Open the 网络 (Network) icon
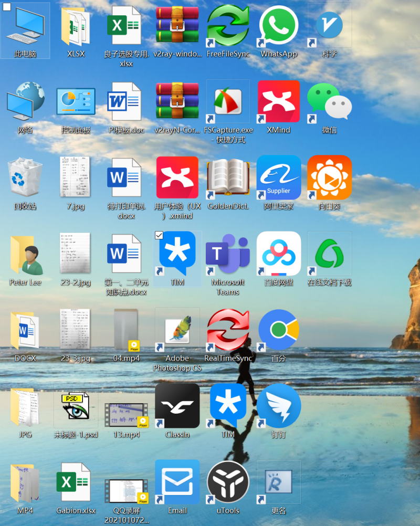This screenshot has width=420, height=526. coord(25,101)
